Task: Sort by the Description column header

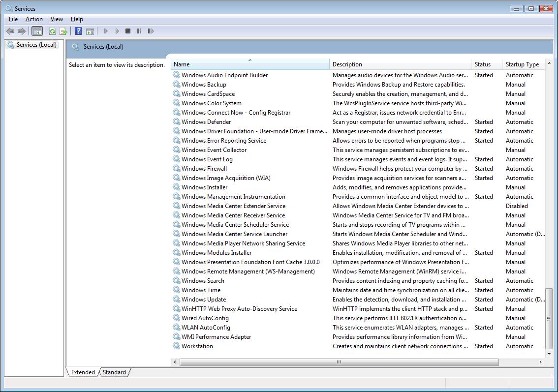Action: click(401, 64)
